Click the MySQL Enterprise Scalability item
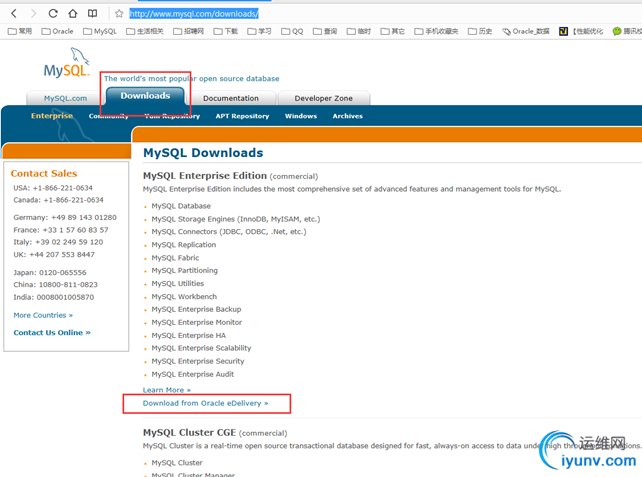The width and height of the screenshot is (642, 477). pyautogui.click(x=201, y=348)
